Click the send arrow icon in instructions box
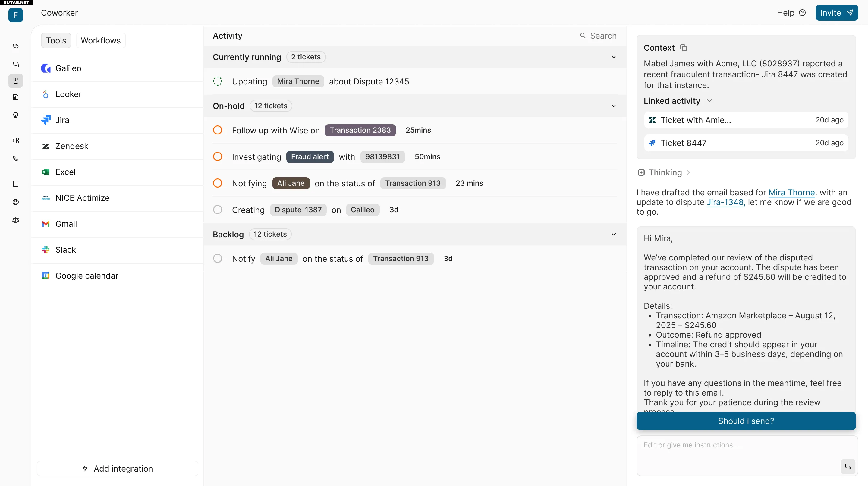This screenshot has width=868, height=486. tap(848, 467)
